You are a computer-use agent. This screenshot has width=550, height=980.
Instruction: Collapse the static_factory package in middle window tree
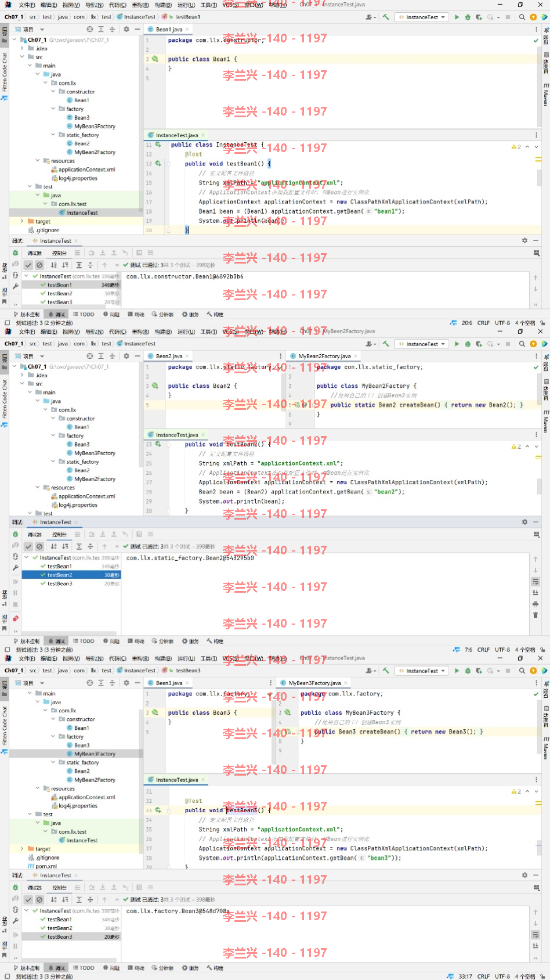(53, 462)
